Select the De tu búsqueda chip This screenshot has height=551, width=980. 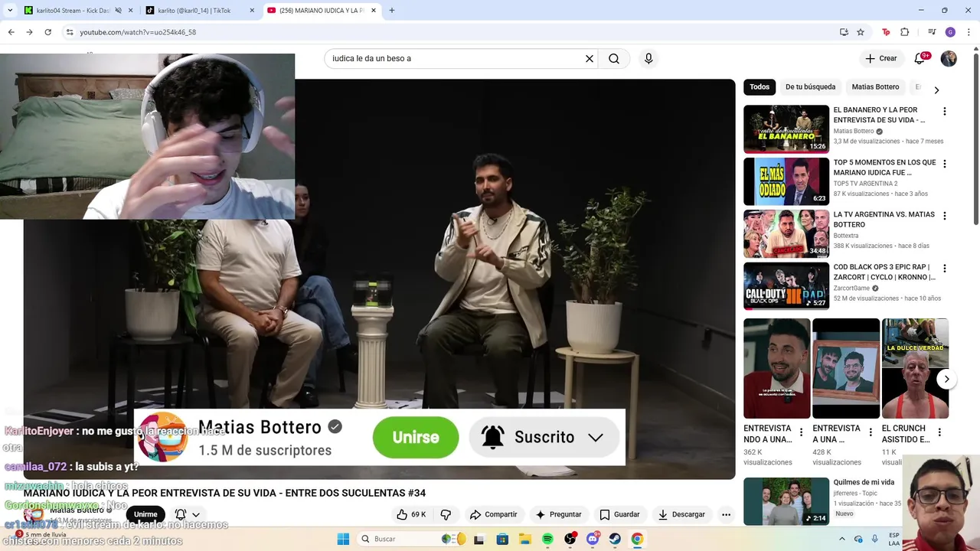pyautogui.click(x=810, y=87)
